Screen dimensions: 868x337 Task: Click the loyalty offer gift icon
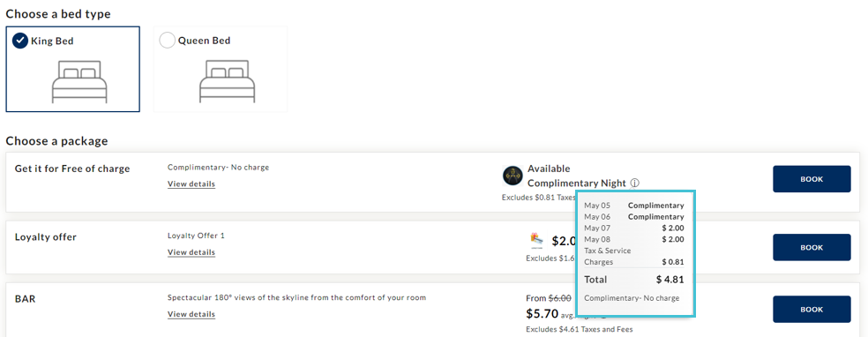(537, 241)
